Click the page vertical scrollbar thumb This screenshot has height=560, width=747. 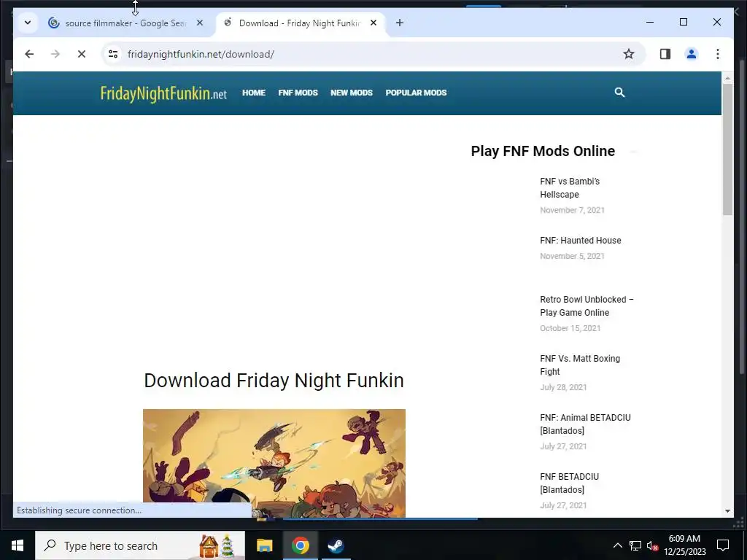[727, 149]
